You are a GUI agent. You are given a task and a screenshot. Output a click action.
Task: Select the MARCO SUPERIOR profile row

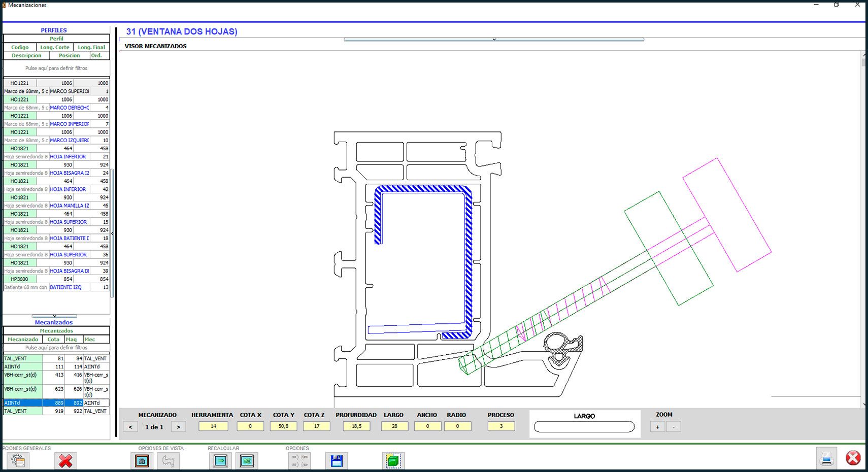tap(69, 91)
